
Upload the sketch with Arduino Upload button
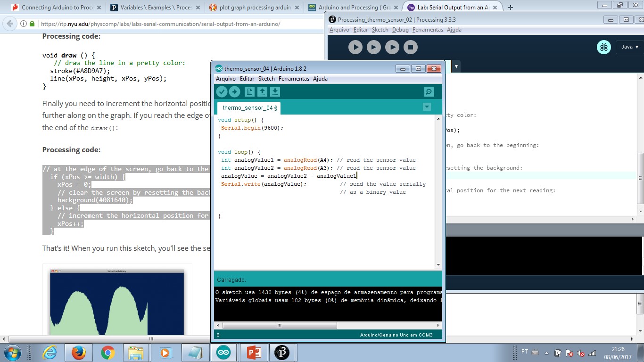click(x=234, y=92)
